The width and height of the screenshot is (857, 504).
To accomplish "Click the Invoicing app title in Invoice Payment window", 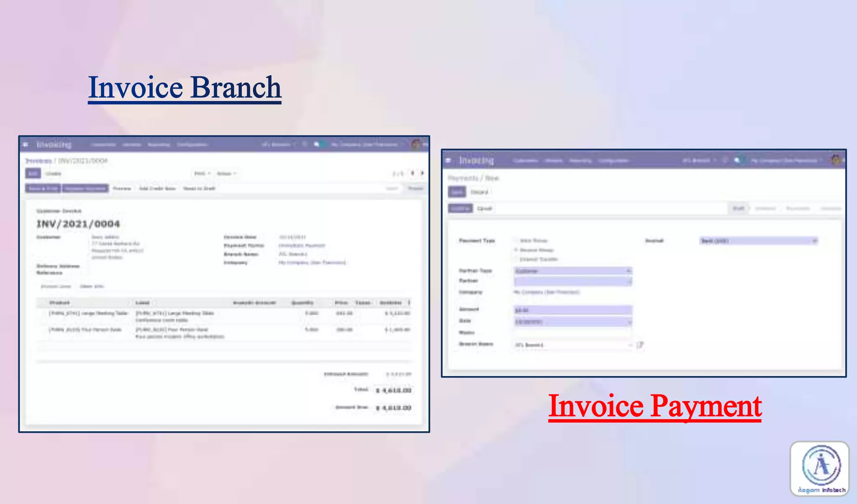I will click(x=477, y=160).
